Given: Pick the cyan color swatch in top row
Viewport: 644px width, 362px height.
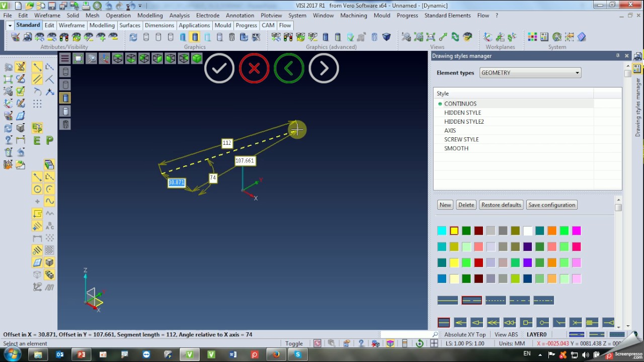Looking at the screenshot, I should pos(442,231).
